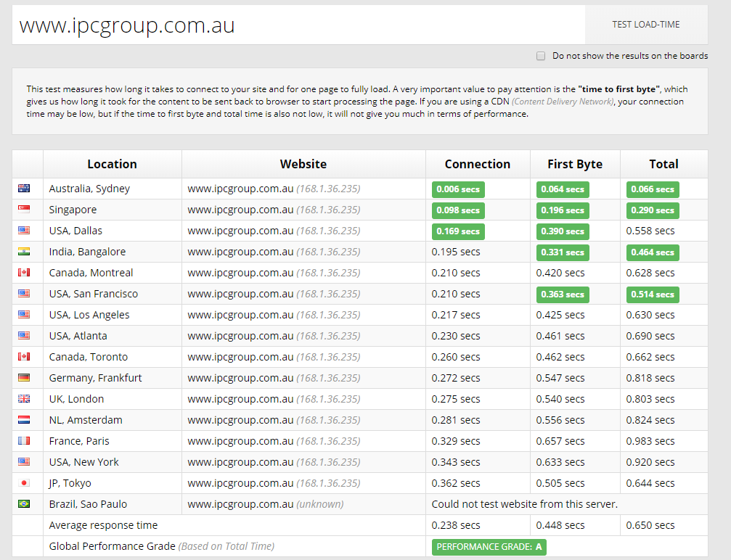The width and height of the screenshot is (731, 560).
Task: Click the flag beside USA, Dallas
Action: (24, 230)
